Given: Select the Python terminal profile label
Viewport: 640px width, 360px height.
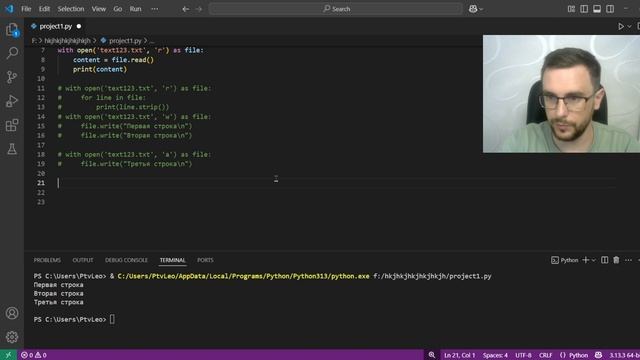Looking at the screenshot, I should (565, 260).
